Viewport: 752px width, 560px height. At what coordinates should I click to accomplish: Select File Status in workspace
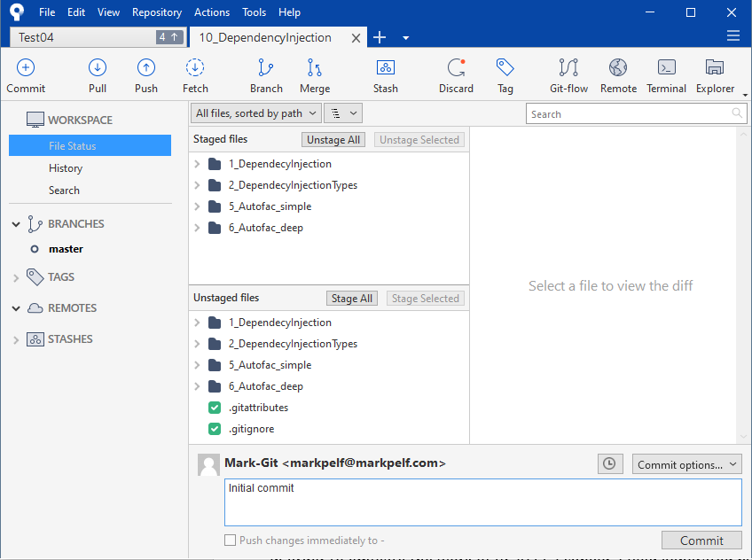[x=90, y=145]
